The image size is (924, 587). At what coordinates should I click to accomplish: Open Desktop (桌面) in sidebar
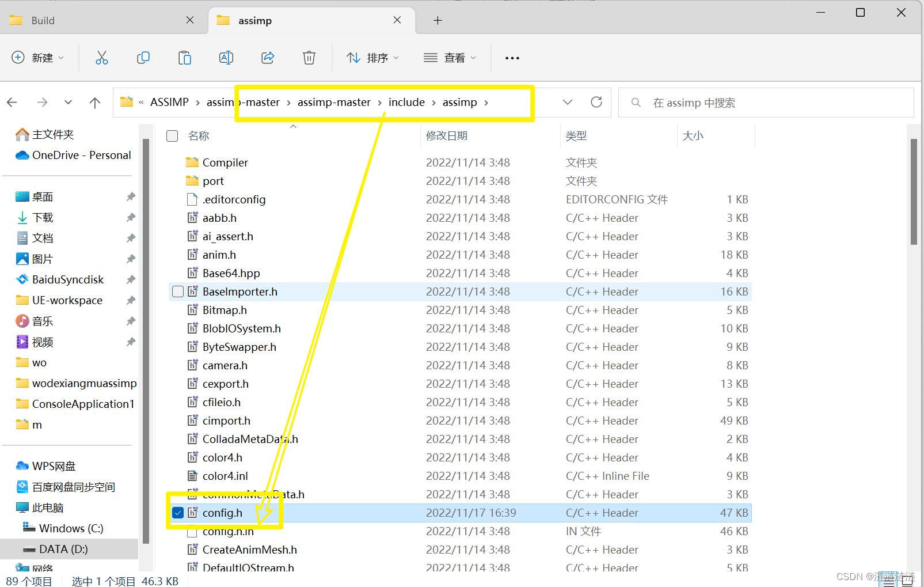pos(35,196)
